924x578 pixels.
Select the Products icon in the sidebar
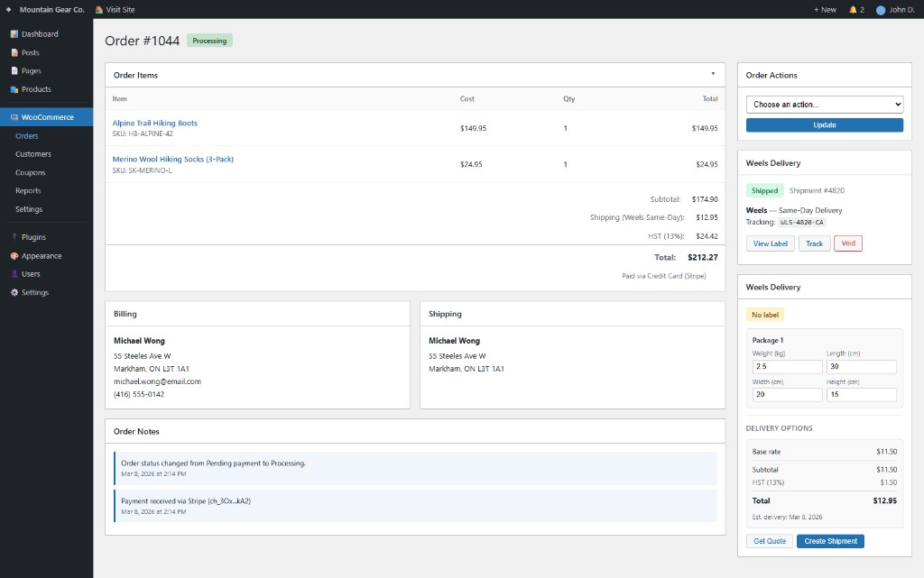14,88
